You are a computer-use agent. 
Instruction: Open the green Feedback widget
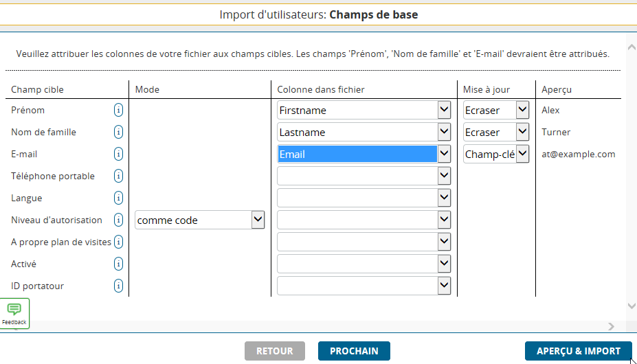(x=14, y=313)
